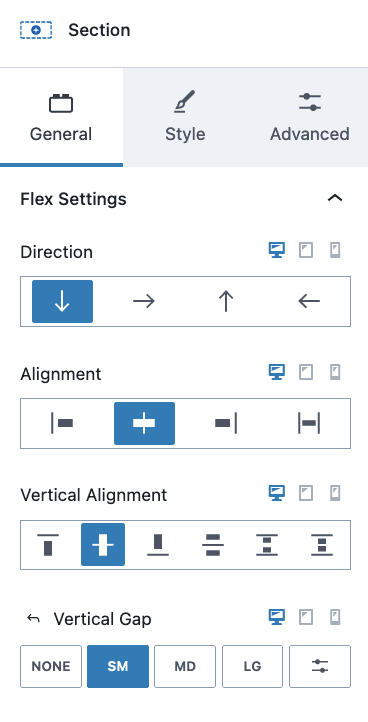Open the Advanced tab

click(x=310, y=117)
